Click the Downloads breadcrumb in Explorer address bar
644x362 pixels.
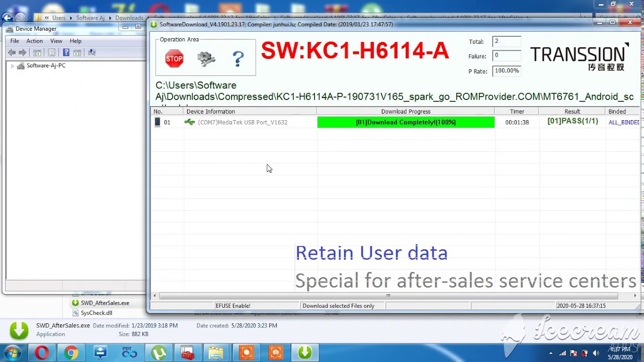pyautogui.click(x=129, y=18)
